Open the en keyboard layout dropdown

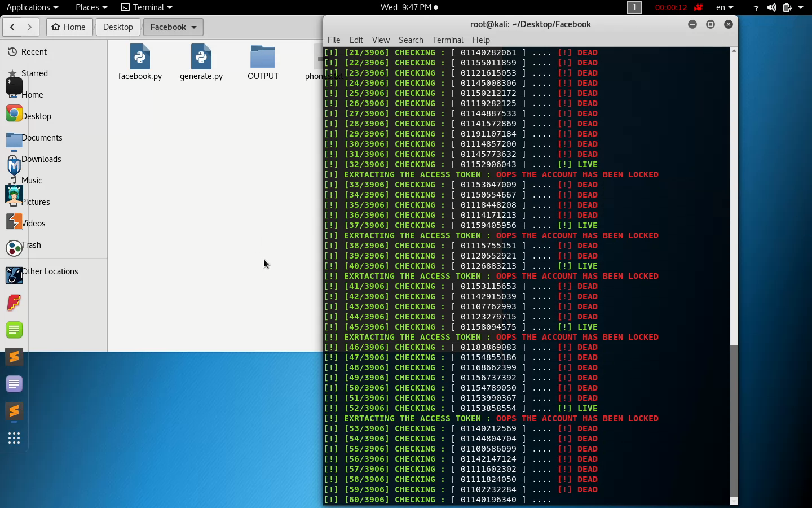(x=725, y=7)
